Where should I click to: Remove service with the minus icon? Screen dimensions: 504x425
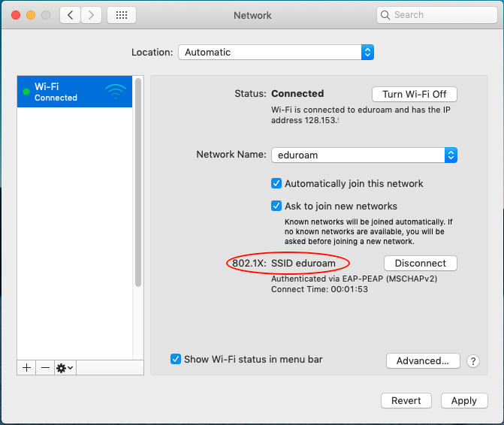point(45,368)
